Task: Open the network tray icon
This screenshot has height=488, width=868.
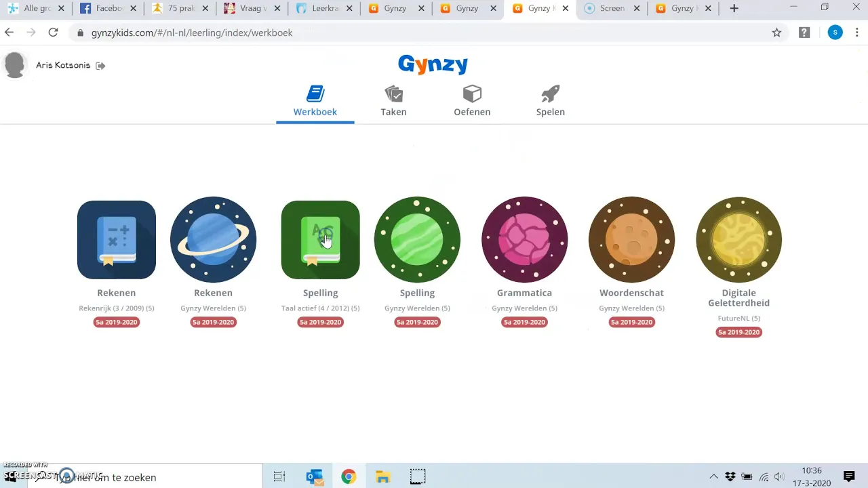Action: pyautogui.click(x=764, y=477)
